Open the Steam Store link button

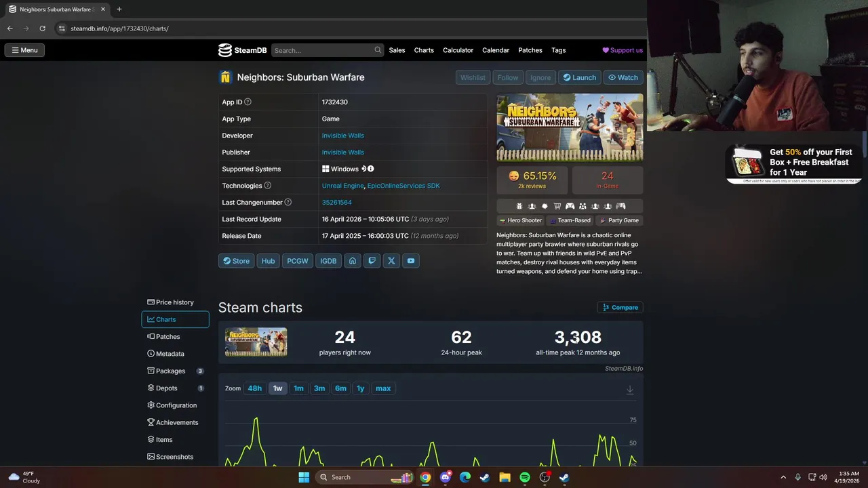pos(237,261)
